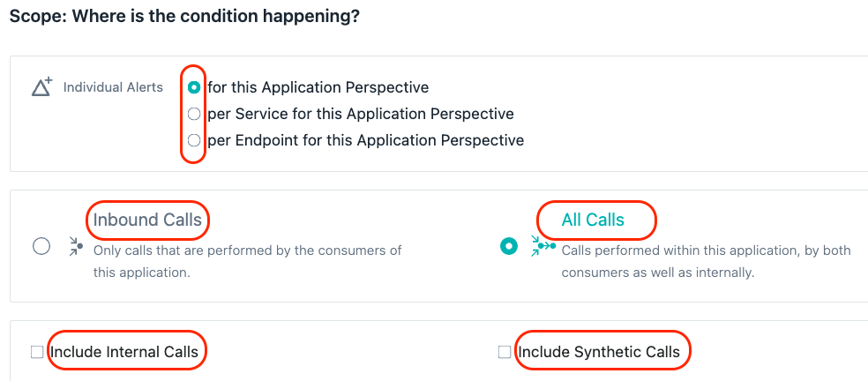
Task: Select 'per Endpoint' radio button
Action: (x=194, y=140)
